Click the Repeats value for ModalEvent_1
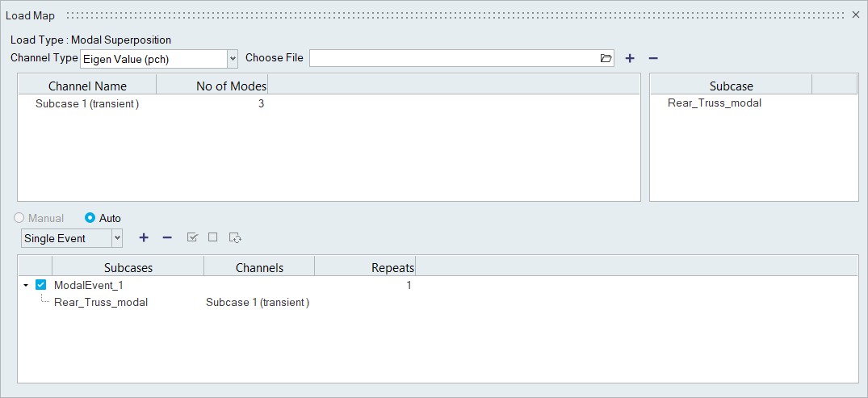 click(408, 285)
